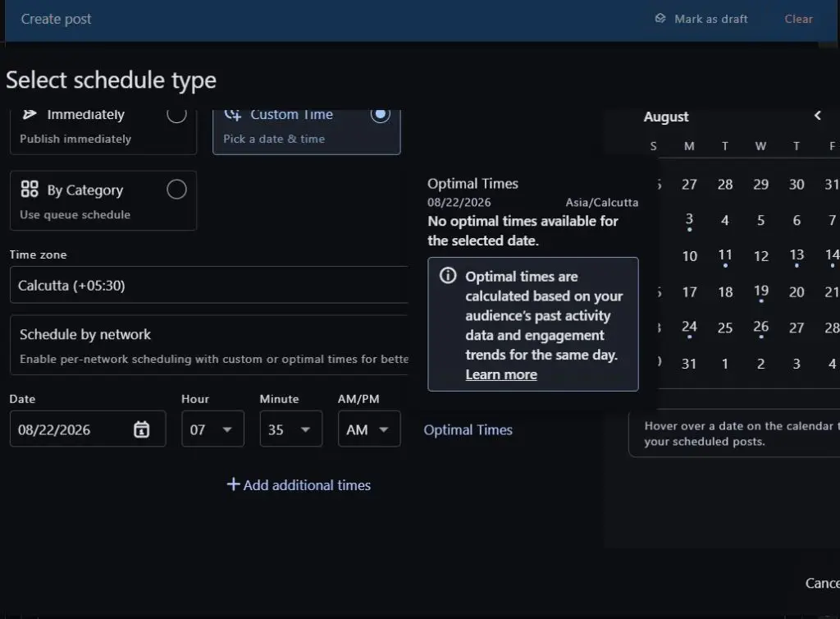Viewport: 840px width, 619px height.
Task: Click the Create post header title
Action: [57, 19]
